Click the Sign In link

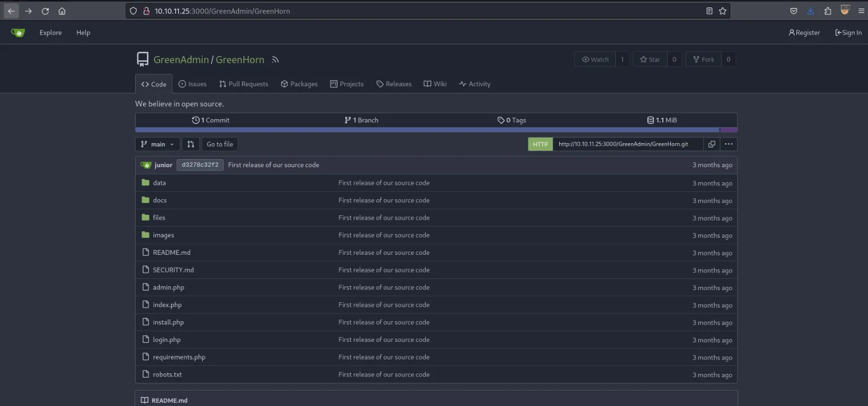(x=848, y=33)
